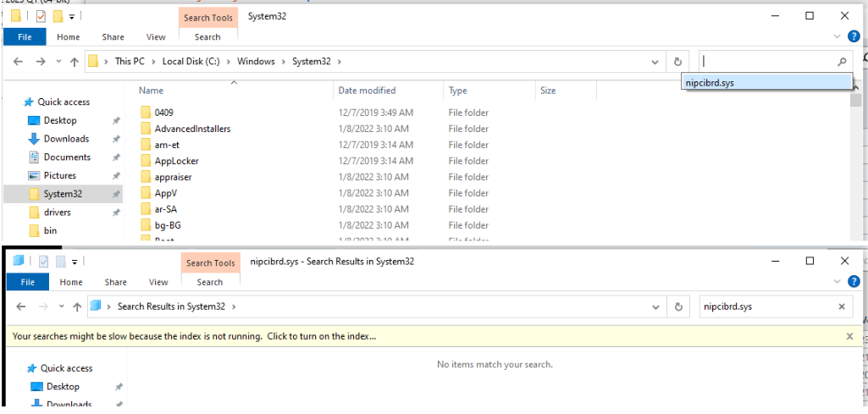Viewport: 868px width, 414px height.
Task: Open recent locations dropdown in top window
Action: tap(58, 62)
